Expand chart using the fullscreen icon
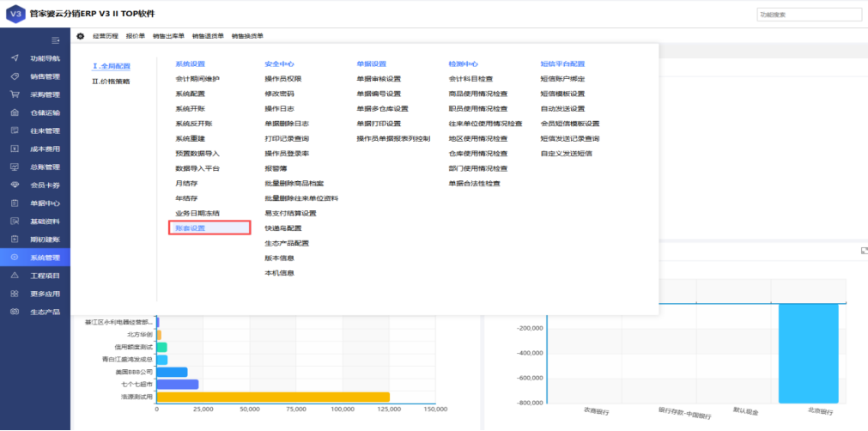 (863, 250)
